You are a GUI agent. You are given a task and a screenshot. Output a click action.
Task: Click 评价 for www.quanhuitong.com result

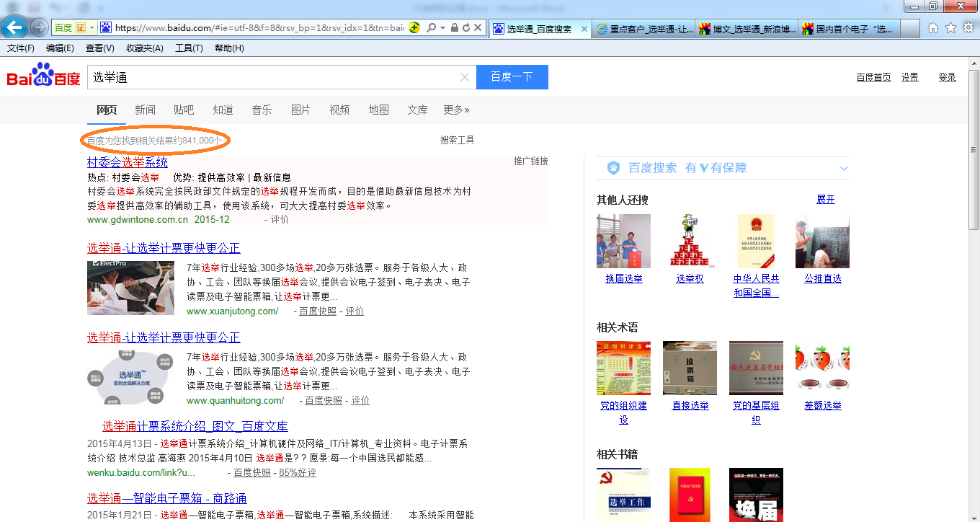coord(360,400)
